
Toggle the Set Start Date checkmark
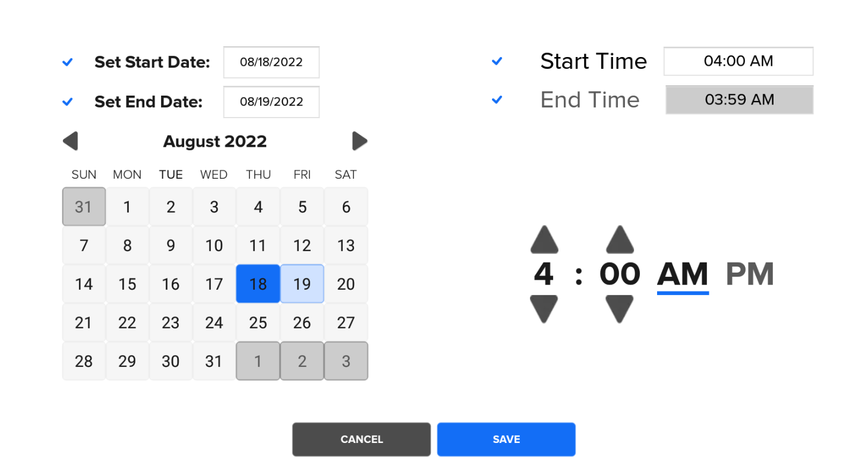[68, 62]
